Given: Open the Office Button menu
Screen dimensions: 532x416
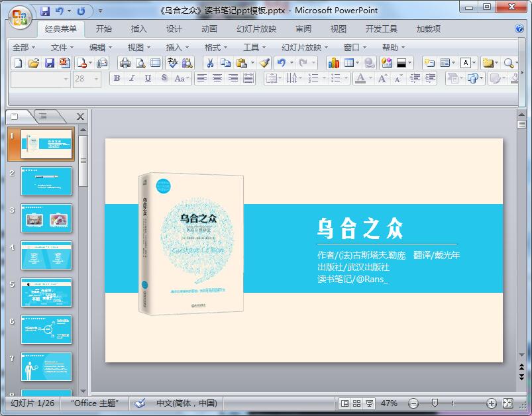Looking at the screenshot, I should [x=20, y=17].
